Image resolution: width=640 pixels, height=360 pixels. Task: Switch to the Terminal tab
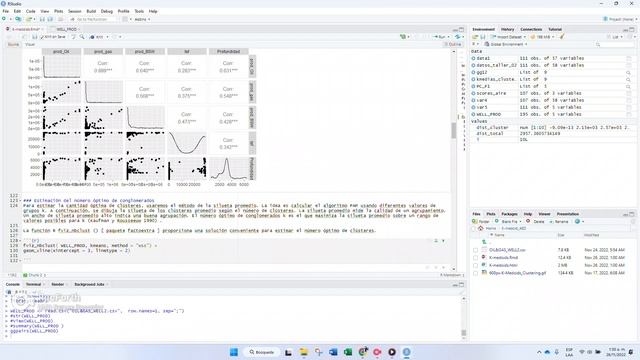[x=33, y=284]
